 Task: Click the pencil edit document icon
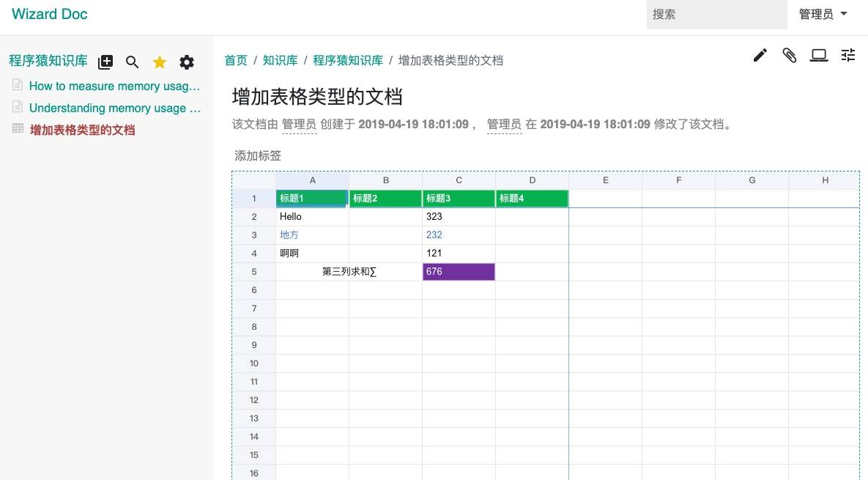tap(760, 56)
